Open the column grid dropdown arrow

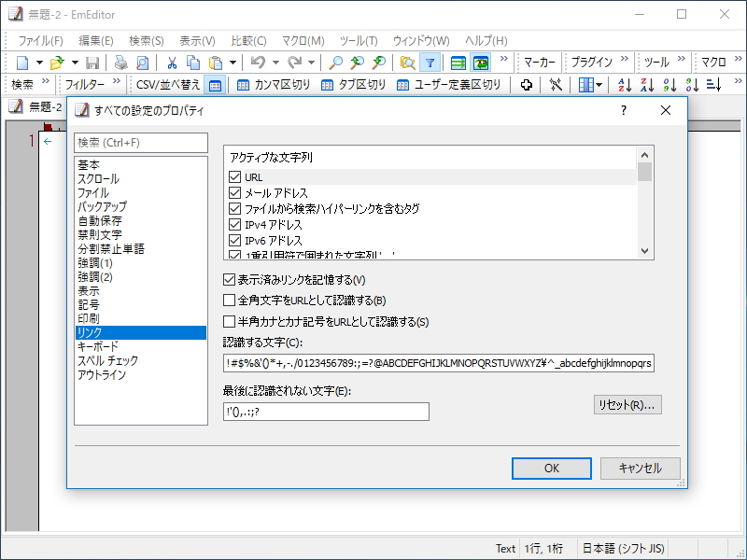pos(599,85)
